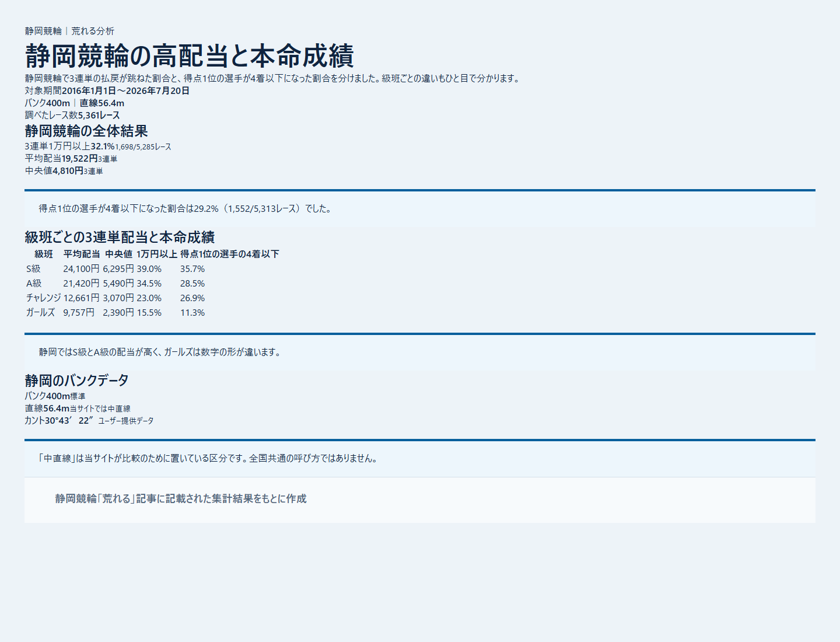Click the 28.5% cell in the A級 row
The image size is (840, 642).
[192, 284]
